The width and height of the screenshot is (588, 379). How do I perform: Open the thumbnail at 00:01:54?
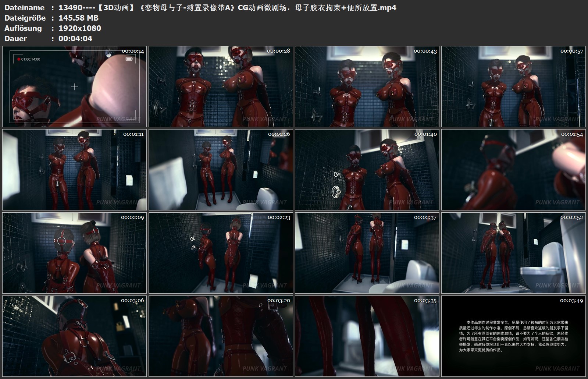[513, 170]
